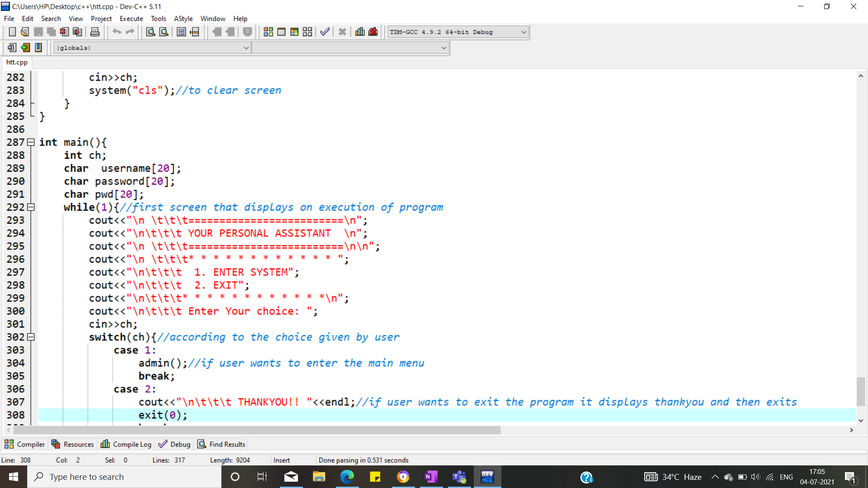This screenshot has height=488, width=868.
Task: Collapse the while loop fold at line 292
Action: (31, 207)
